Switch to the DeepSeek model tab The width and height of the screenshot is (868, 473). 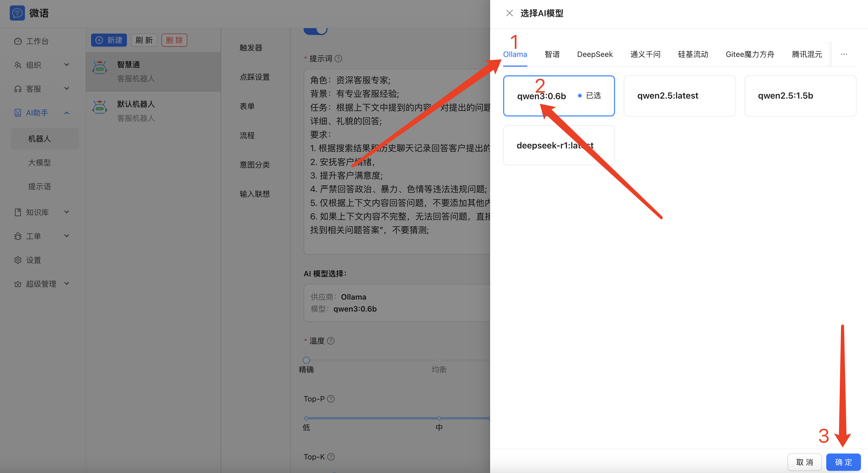pos(595,54)
